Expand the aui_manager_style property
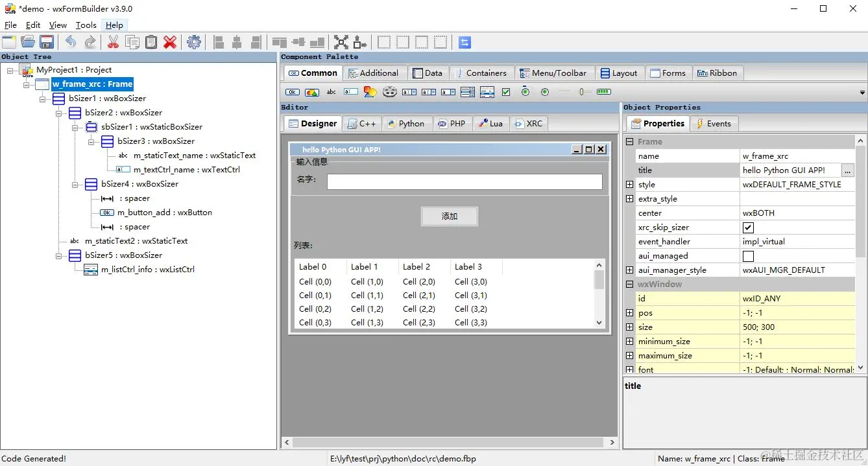The image size is (868, 466). (x=629, y=270)
